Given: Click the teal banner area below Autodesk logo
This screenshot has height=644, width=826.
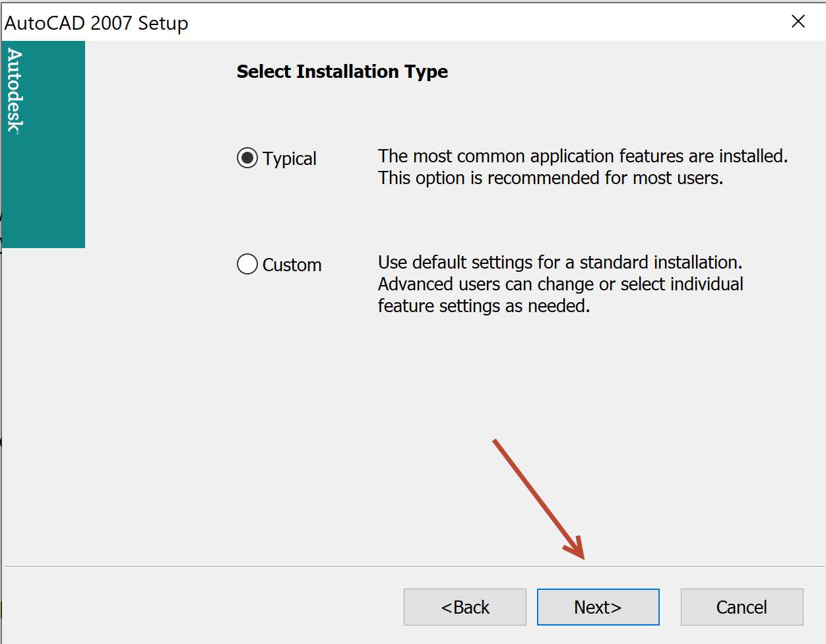Looking at the screenshot, I should [x=44, y=198].
